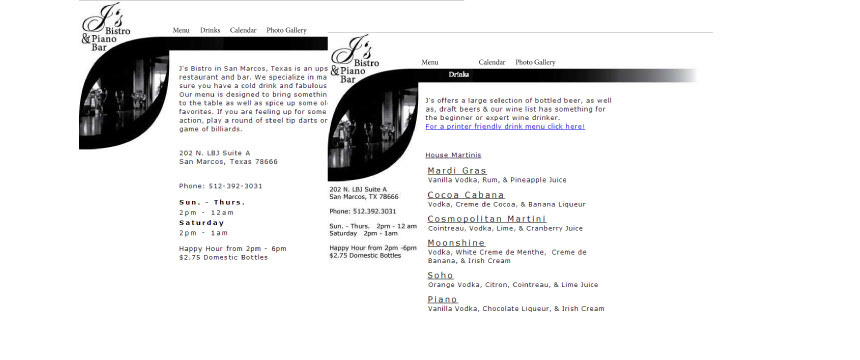Click the J's Bistro logo on right page
This screenshot has height=360, width=860.
click(x=355, y=59)
